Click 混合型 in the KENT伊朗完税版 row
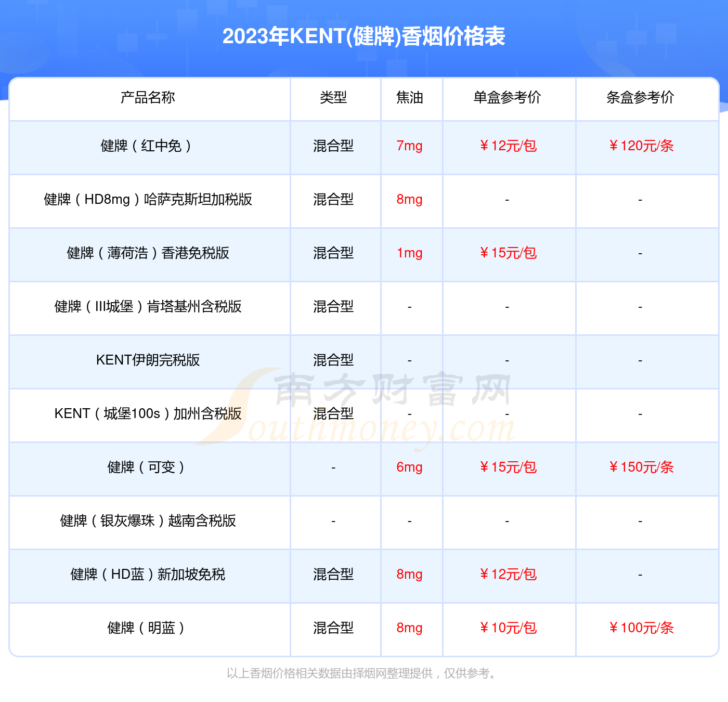This screenshot has height=702, width=728. (333, 360)
